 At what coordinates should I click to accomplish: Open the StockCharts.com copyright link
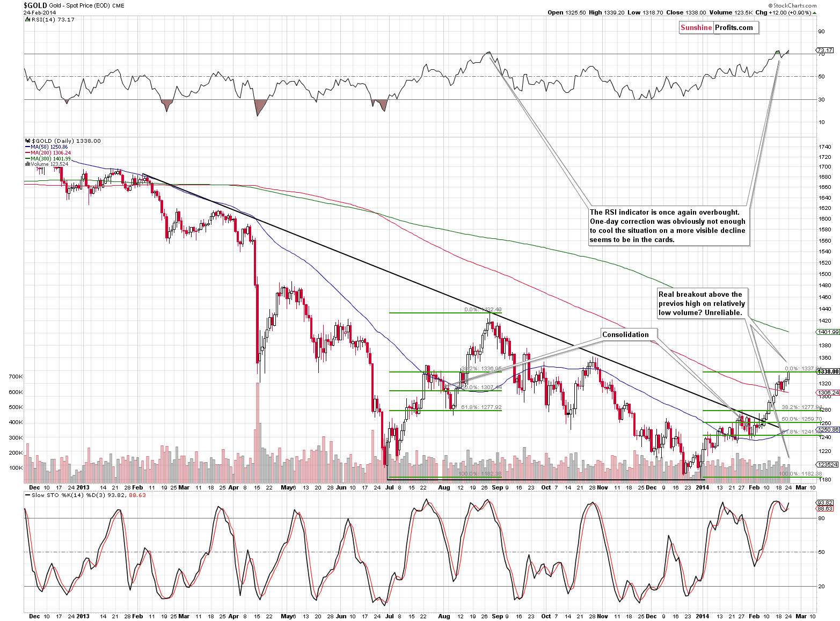pos(793,6)
